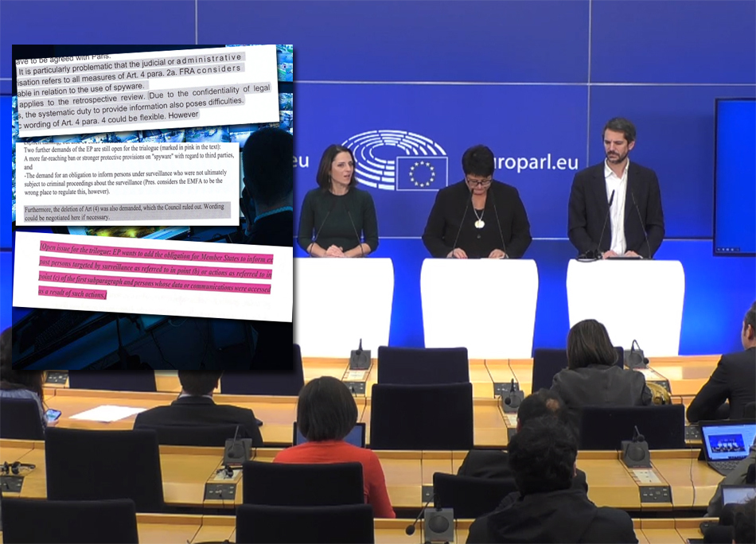Screen dimensions: 756x544
Task: Select the pink highlighted trilogue text excerpt
Action: coord(155,272)
